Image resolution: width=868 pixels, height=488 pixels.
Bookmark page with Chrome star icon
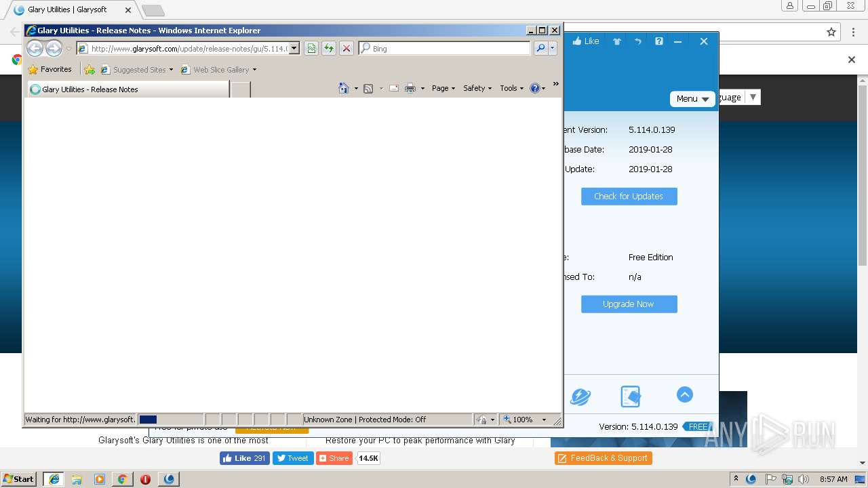831,32
